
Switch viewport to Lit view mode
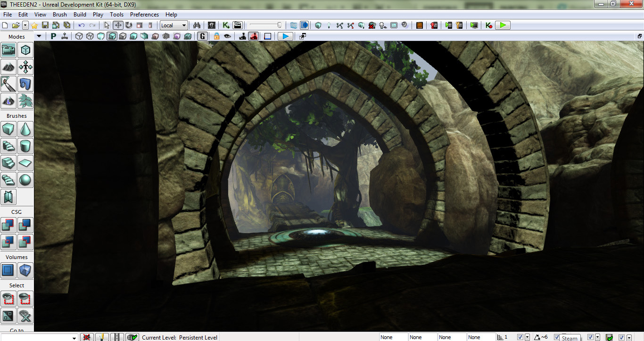[112, 36]
